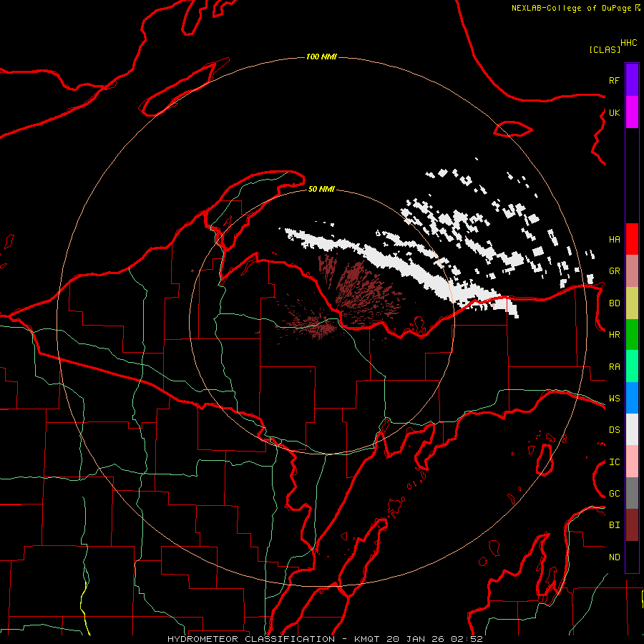Click the 100 NMI range ring label

coord(321,57)
